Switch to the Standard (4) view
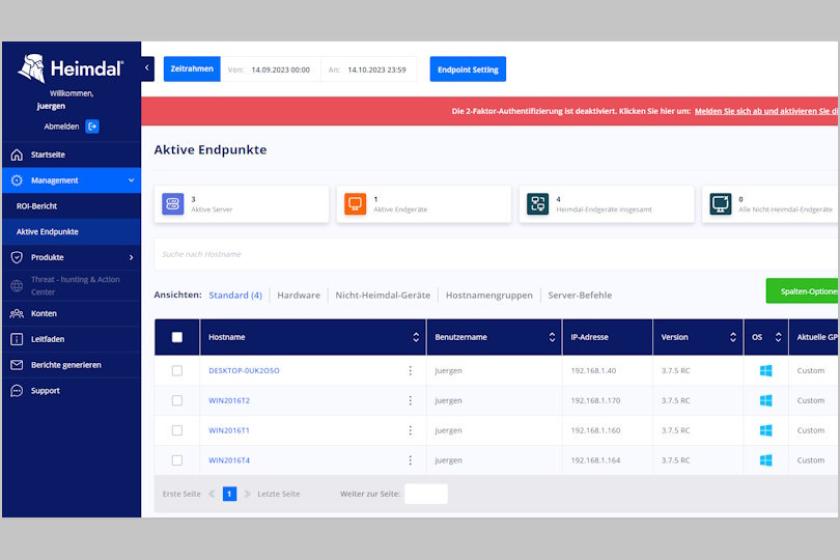Image resolution: width=840 pixels, height=560 pixels. click(x=235, y=295)
